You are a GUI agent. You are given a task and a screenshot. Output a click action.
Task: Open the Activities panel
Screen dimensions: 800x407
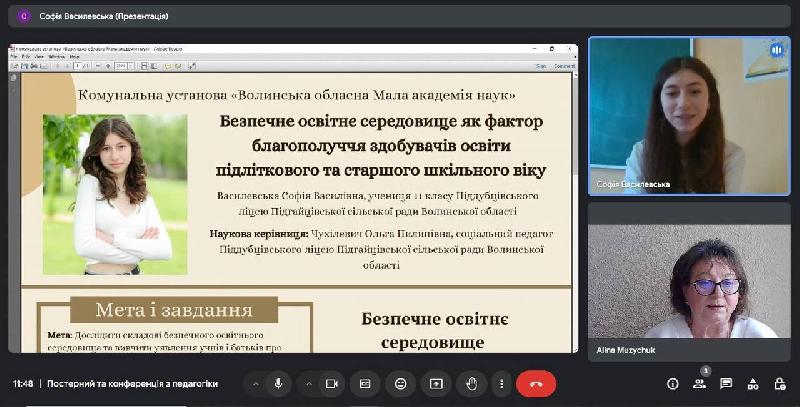tap(753, 384)
